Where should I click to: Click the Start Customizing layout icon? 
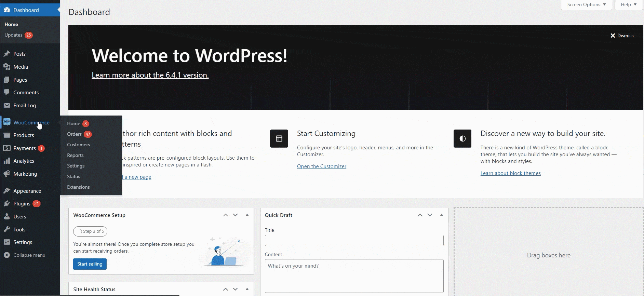tap(279, 138)
